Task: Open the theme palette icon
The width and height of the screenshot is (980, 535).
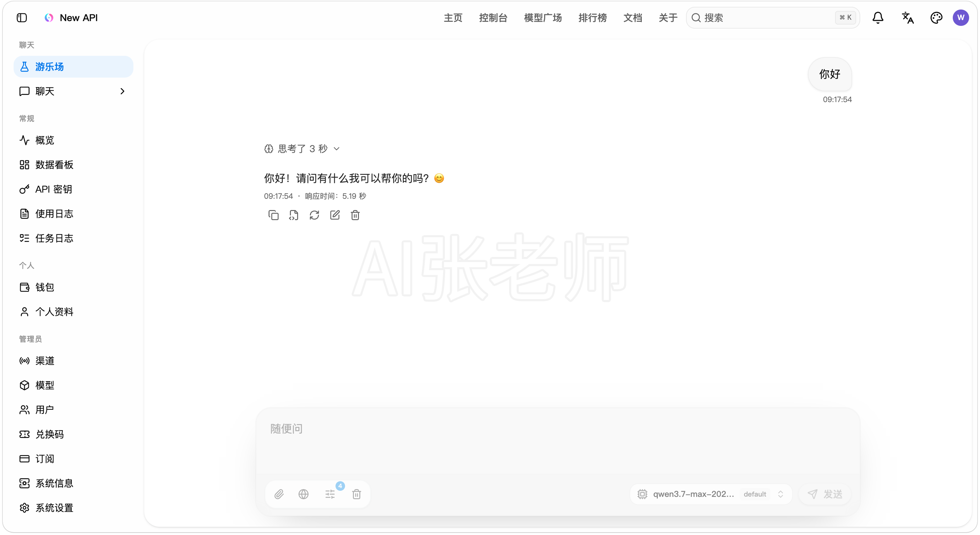Action: tap(936, 17)
